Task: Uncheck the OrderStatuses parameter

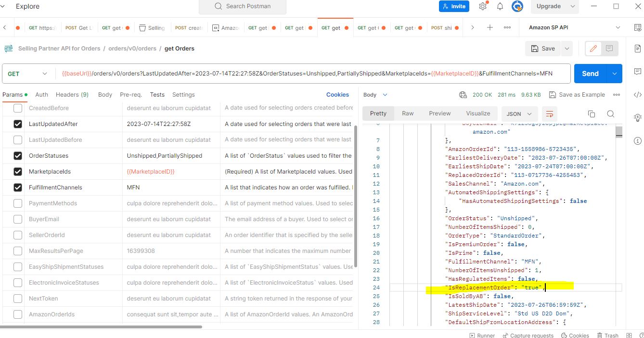Action: pyautogui.click(x=18, y=155)
